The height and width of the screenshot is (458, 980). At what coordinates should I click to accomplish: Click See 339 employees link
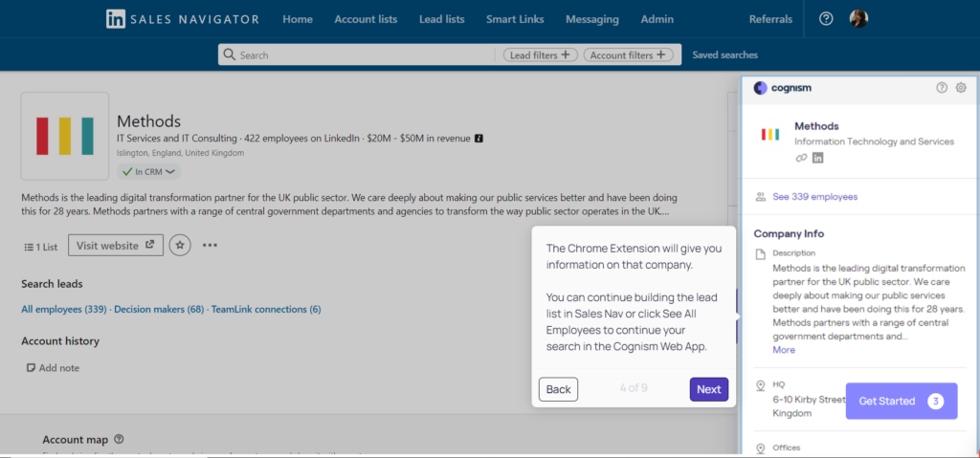[x=814, y=197]
